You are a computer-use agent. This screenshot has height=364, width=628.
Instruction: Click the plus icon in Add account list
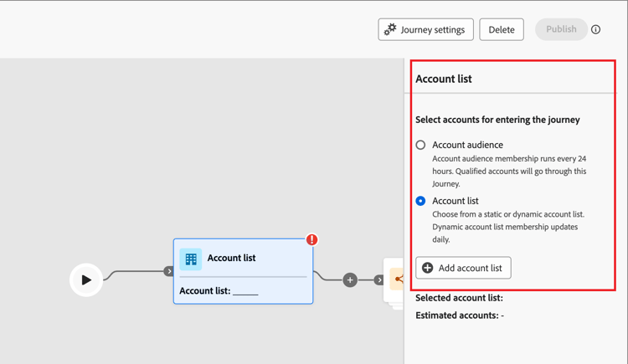pos(428,268)
